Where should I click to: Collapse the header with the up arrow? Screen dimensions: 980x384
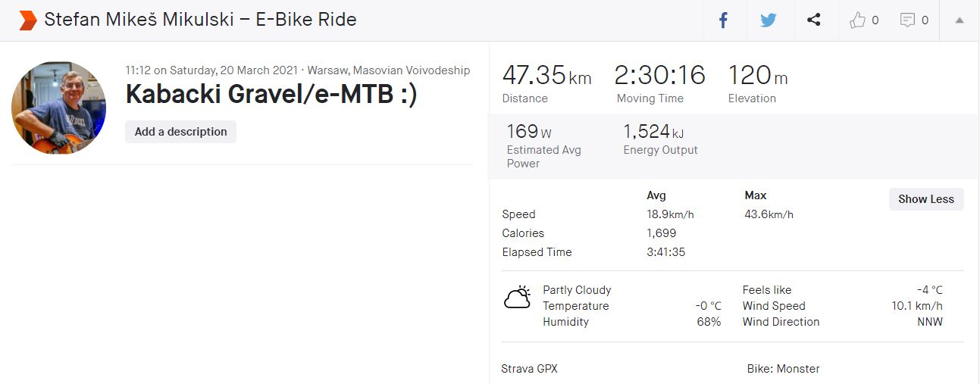pos(960,20)
